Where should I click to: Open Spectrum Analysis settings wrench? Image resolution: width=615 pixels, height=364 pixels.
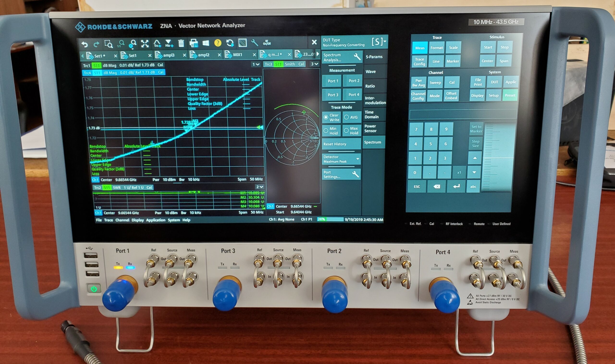pos(342,57)
